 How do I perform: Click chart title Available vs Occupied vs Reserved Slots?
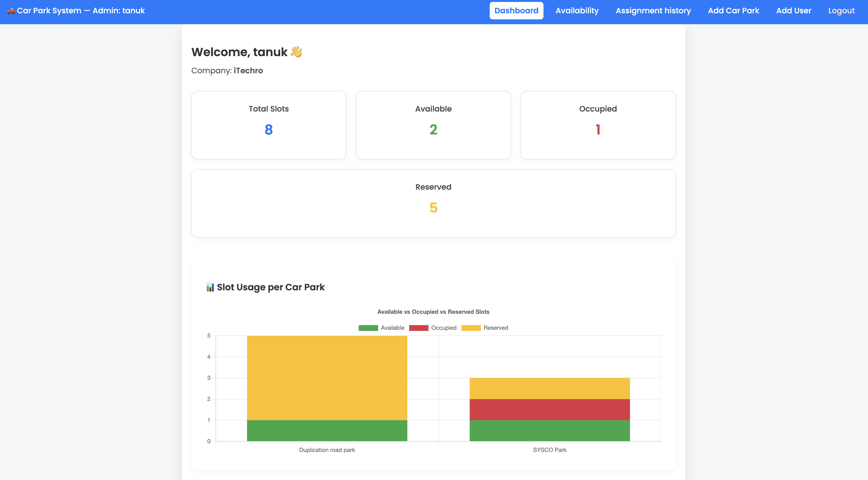pyautogui.click(x=433, y=312)
